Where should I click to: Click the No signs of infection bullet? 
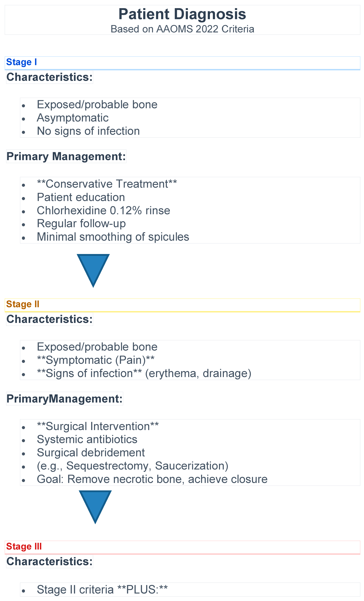[x=88, y=131]
